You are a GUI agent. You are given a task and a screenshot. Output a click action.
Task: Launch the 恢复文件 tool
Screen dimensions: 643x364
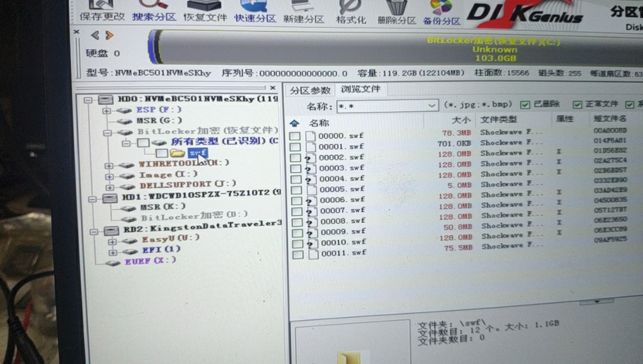tap(205, 10)
